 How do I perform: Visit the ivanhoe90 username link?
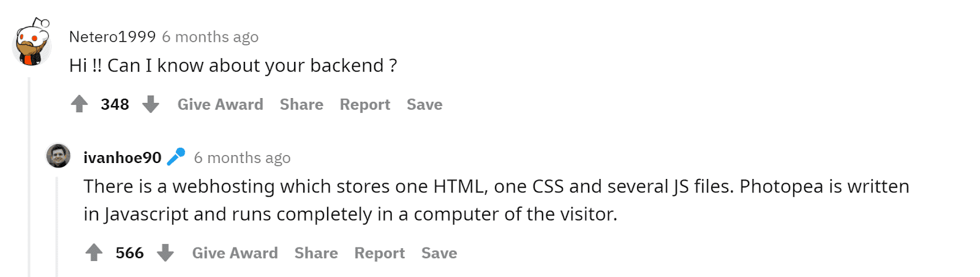click(123, 157)
